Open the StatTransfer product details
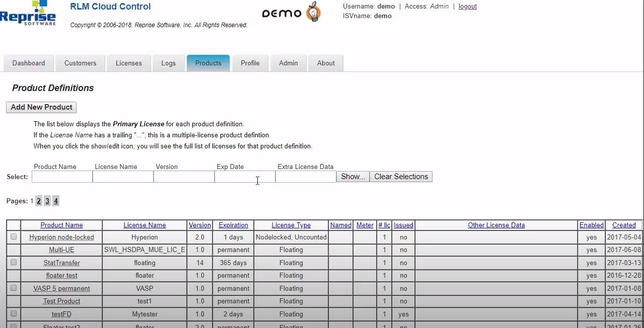The height and width of the screenshot is (328, 644). click(61, 263)
